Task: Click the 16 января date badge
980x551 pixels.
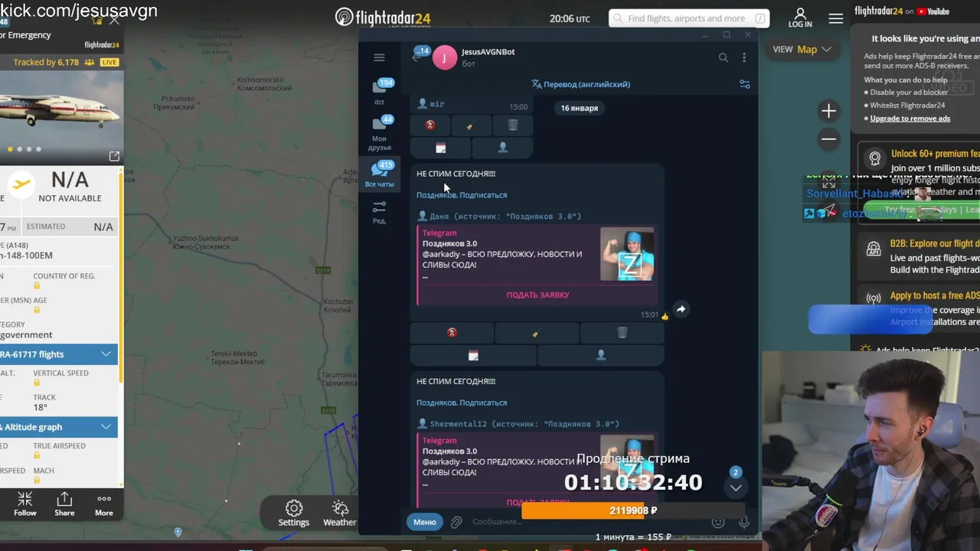Action: coord(579,108)
